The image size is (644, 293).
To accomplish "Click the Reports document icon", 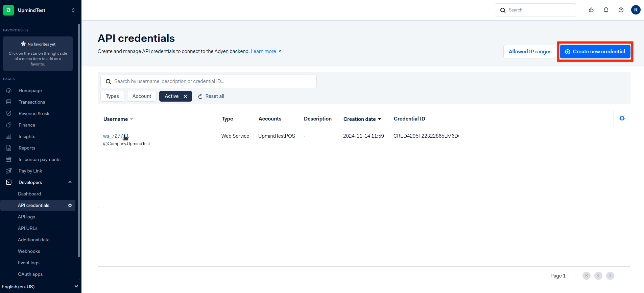I will [9, 148].
